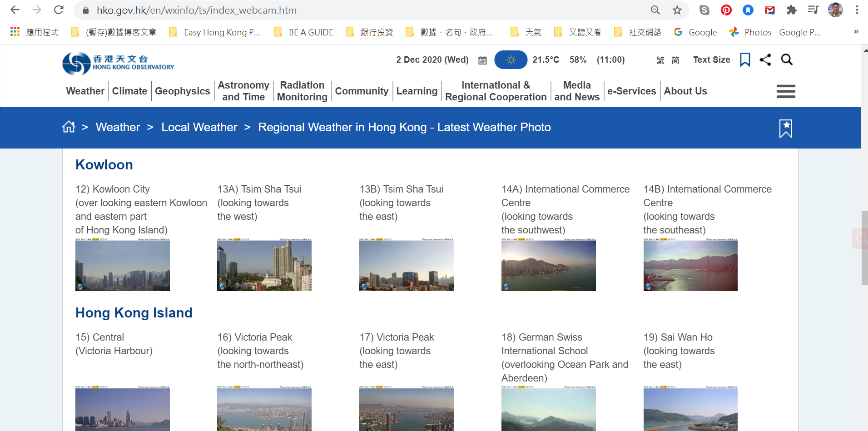Open the Kowloon City webcam thumbnail

point(123,264)
